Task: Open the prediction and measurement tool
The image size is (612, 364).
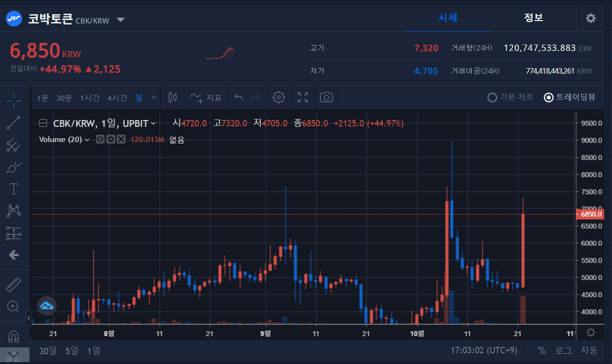Action: click(x=14, y=233)
